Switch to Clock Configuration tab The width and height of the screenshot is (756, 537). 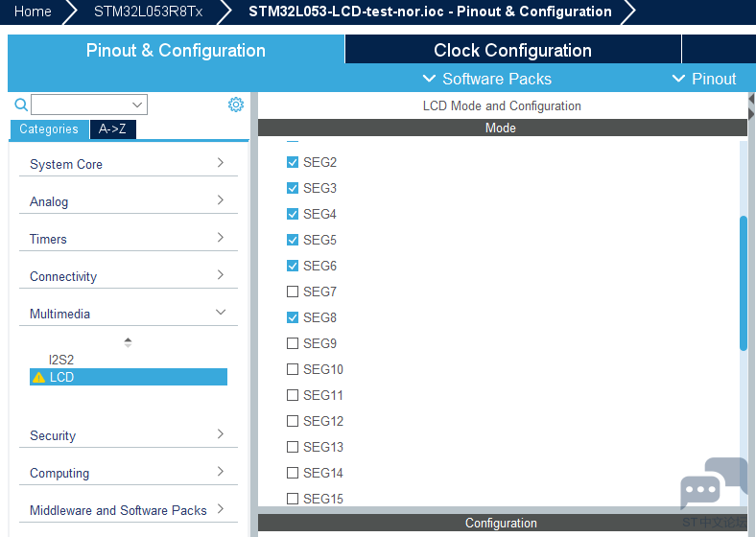(512, 50)
